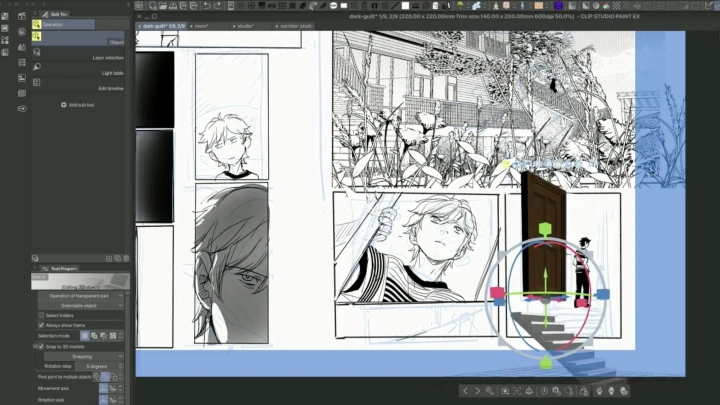720x405 pixels.
Task: Click stepper arrows beside the green tree icon
Action: tap(468, 6)
